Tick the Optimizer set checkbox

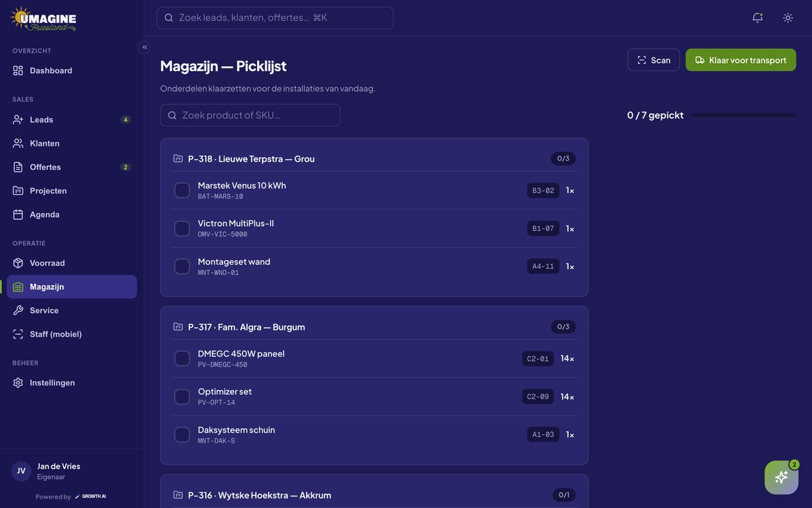pyautogui.click(x=182, y=396)
